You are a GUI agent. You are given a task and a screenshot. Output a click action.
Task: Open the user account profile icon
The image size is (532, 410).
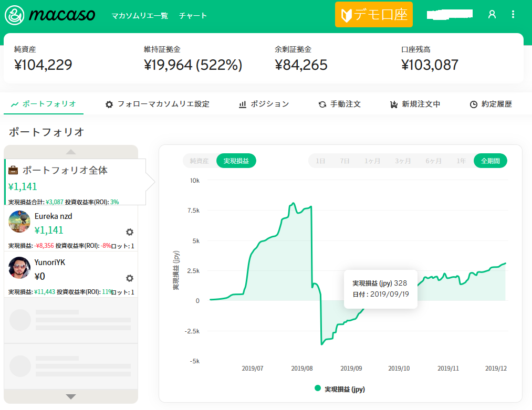tap(492, 15)
